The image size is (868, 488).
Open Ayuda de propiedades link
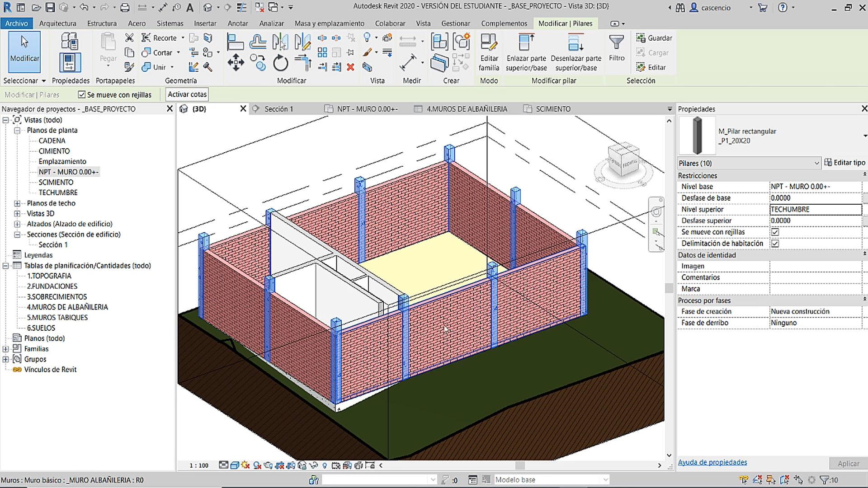pyautogui.click(x=712, y=462)
